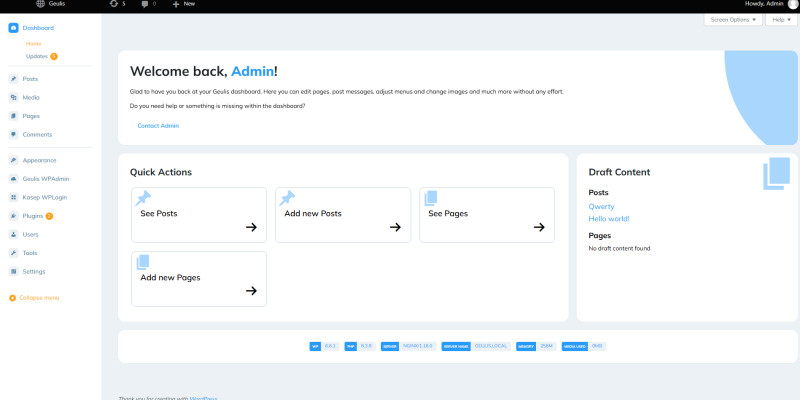The width and height of the screenshot is (800, 400).
Task: Open the Plugins menu item
Action: pos(33,215)
